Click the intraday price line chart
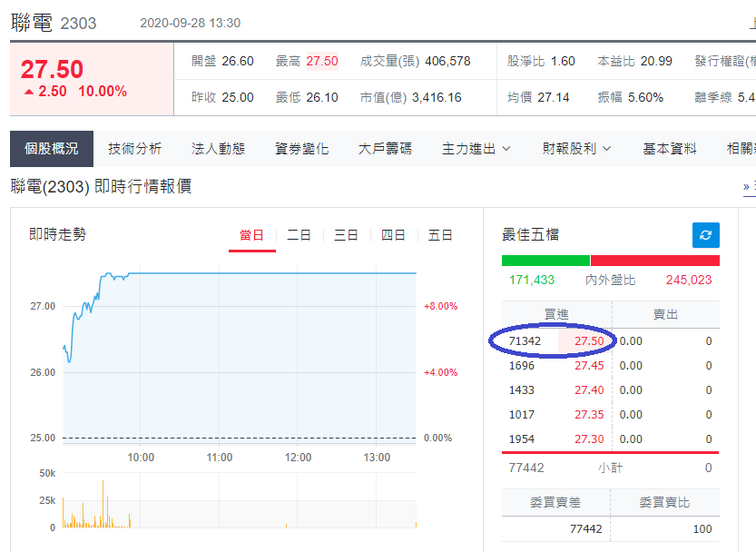This screenshot has width=756, height=552. coord(240,355)
